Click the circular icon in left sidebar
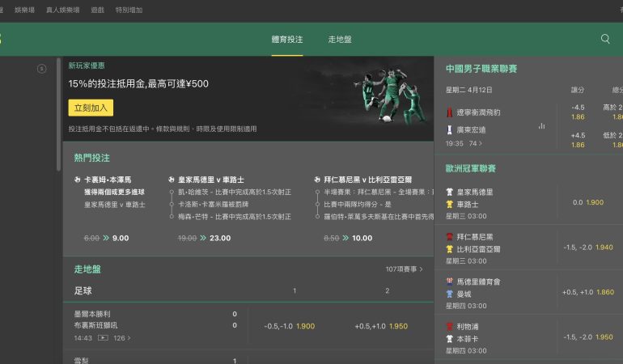This screenshot has height=364, width=623. [41, 69]
